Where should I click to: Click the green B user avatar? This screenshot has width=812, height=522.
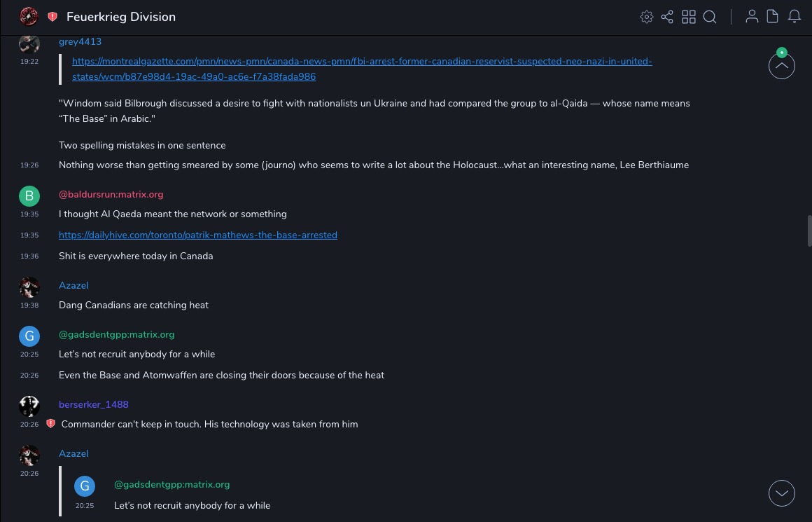(29, 195)
